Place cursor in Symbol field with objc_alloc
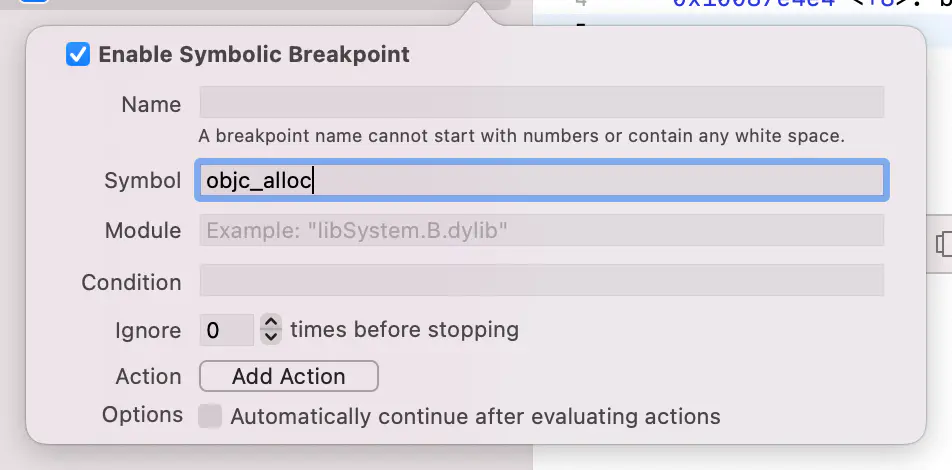 (x=542, y=180)
